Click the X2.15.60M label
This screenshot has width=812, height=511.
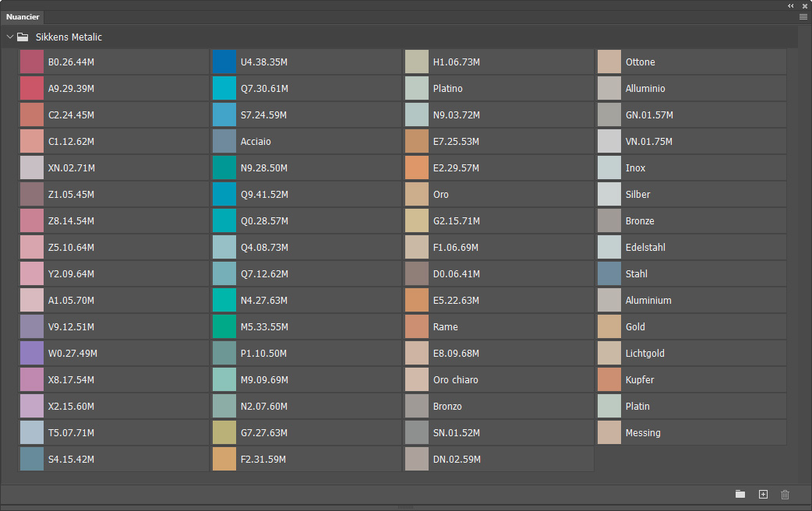tap(71, 406)
